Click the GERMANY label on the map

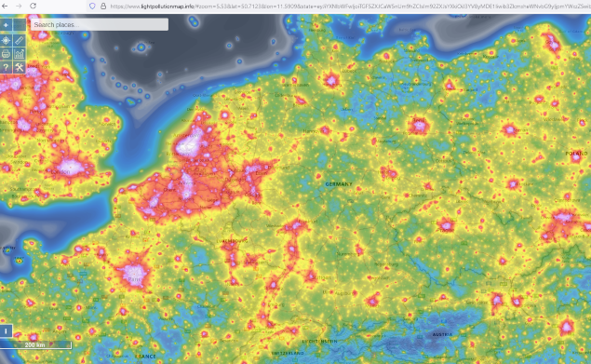(x=339, y=184)
